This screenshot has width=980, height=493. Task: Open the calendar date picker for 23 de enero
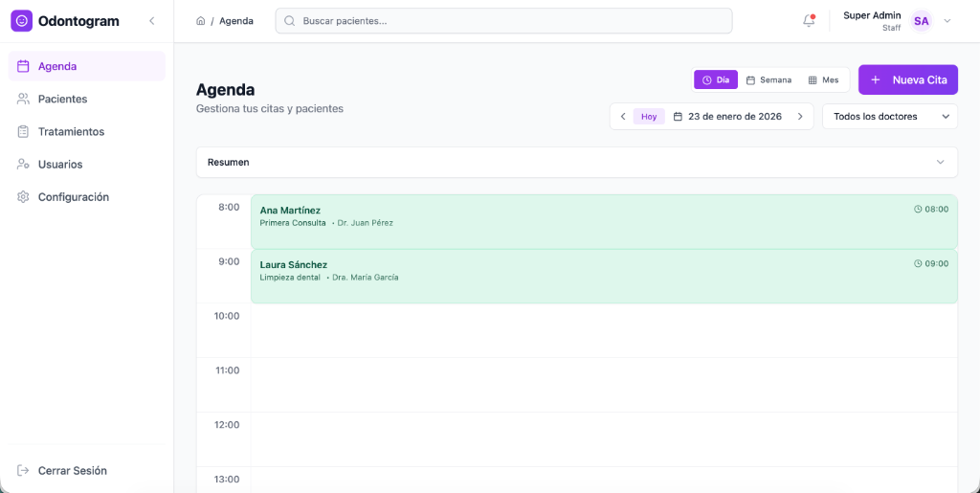[727, 117]
